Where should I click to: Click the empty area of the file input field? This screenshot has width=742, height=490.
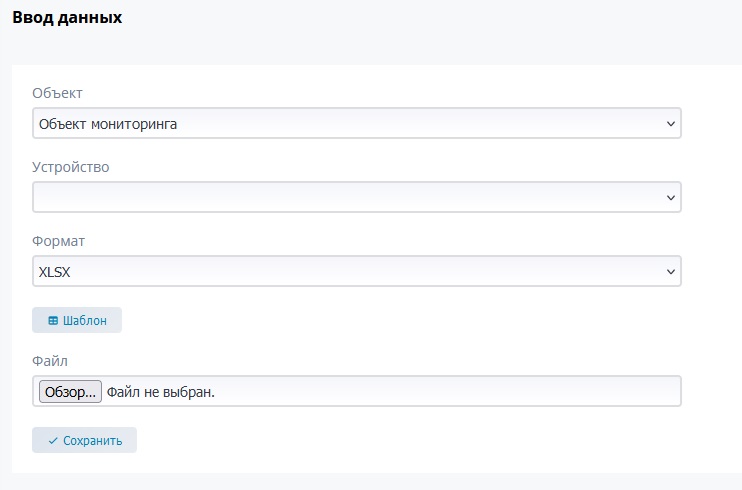[450, 391]
